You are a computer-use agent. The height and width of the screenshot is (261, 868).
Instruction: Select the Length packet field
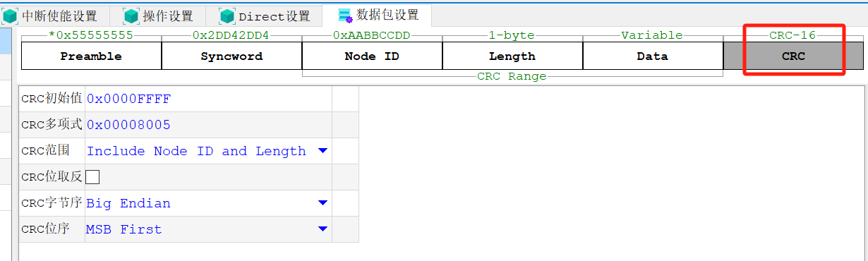(512, 56)
